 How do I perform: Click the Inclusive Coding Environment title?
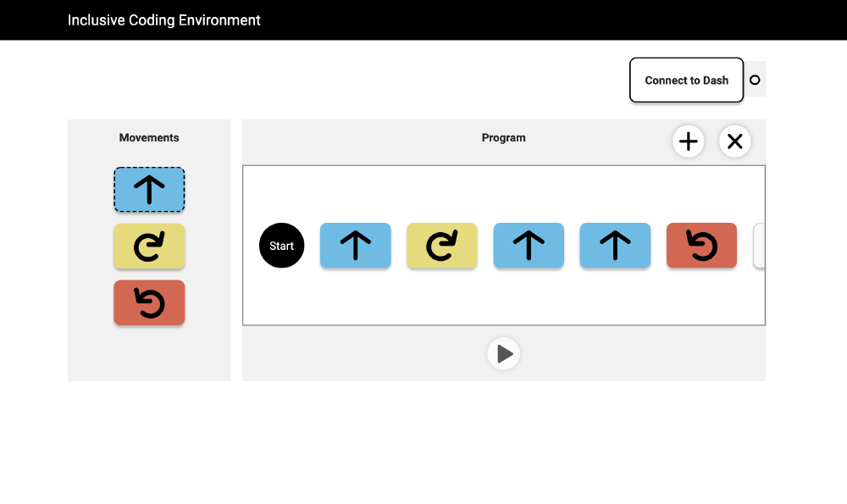pos(163,19)
